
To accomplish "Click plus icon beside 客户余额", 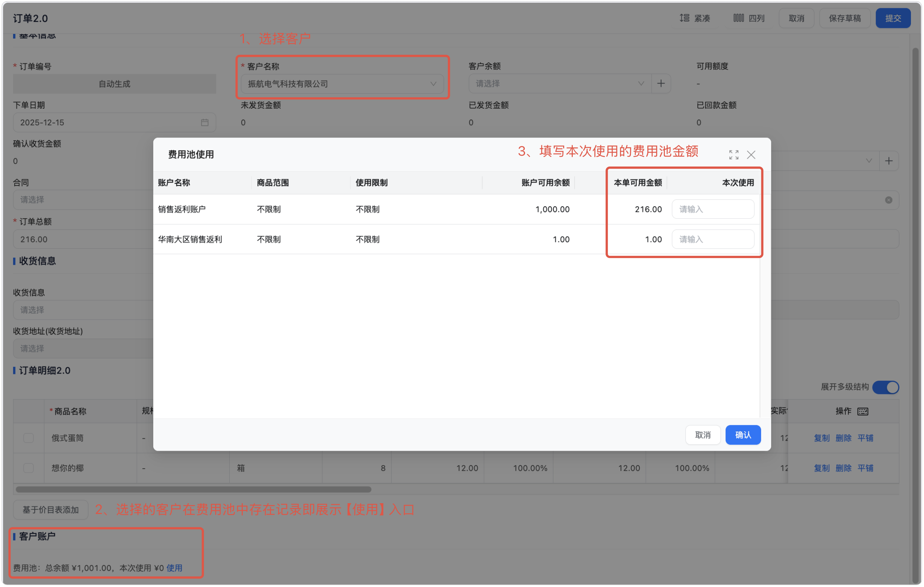I will (x=661, y=83).
